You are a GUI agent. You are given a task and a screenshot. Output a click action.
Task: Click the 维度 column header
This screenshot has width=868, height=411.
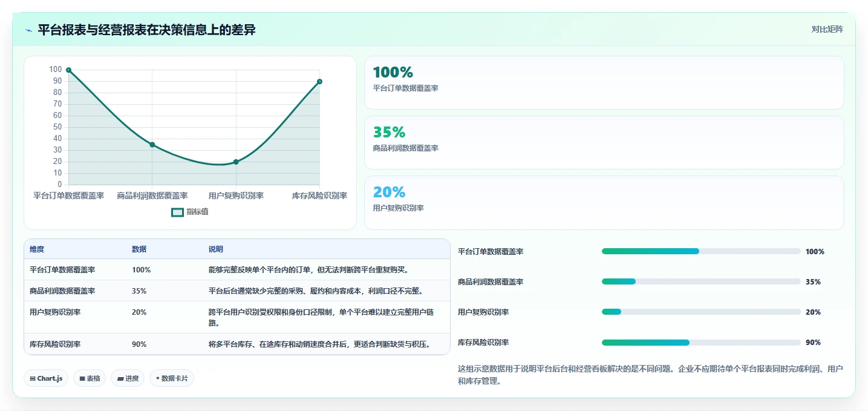(x=37, y=249)
